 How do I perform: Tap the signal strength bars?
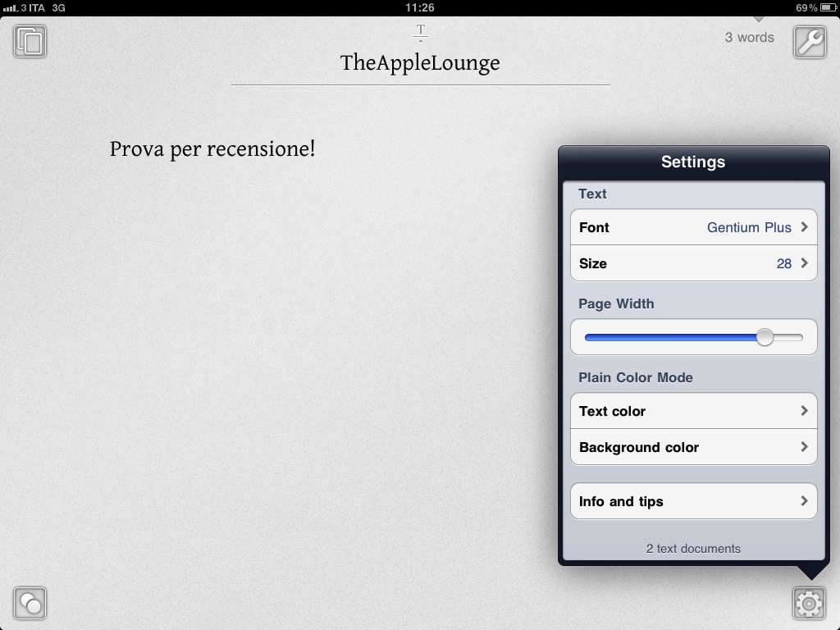(11, 8)
